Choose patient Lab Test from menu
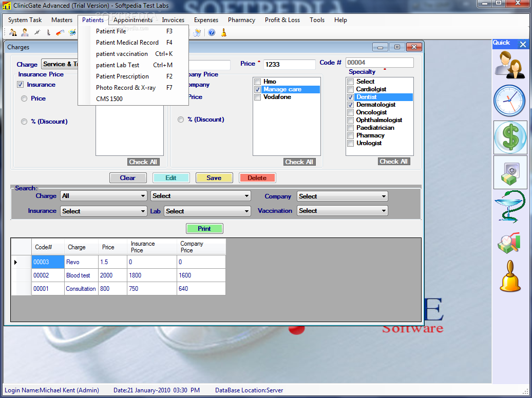The image size is (532, 398). click(134, 65)
